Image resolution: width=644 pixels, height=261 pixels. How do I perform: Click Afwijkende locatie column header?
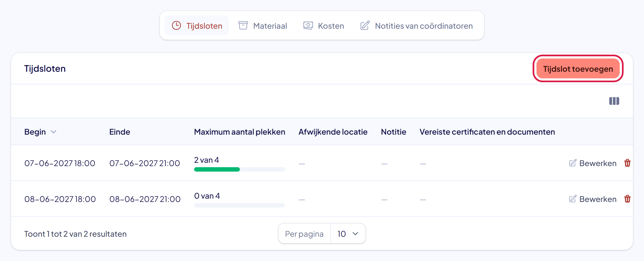point(333,132)
